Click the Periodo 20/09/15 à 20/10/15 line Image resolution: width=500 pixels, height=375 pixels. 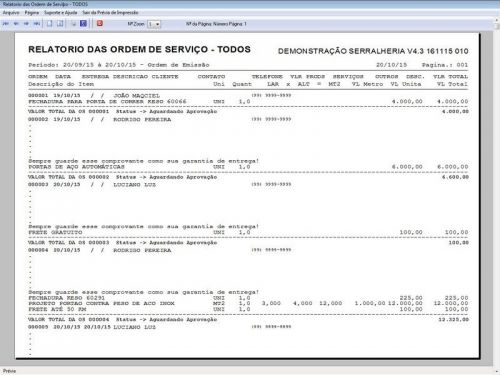[119, 65]
